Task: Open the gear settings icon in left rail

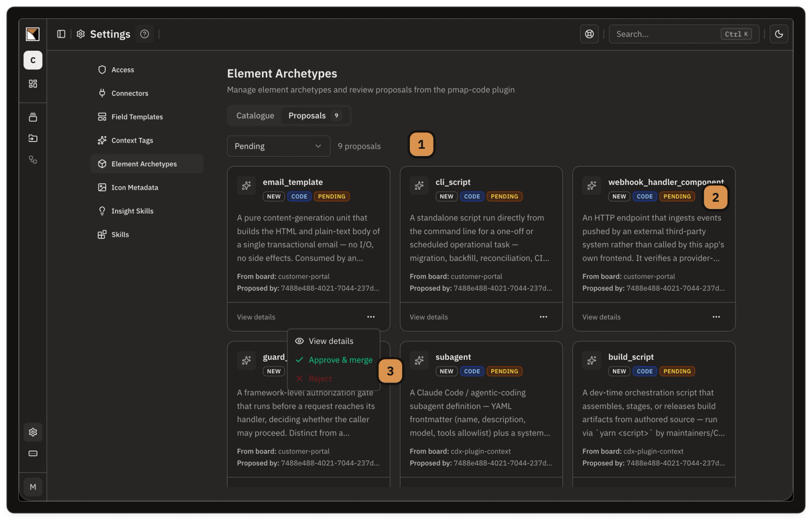Action: 33,432
